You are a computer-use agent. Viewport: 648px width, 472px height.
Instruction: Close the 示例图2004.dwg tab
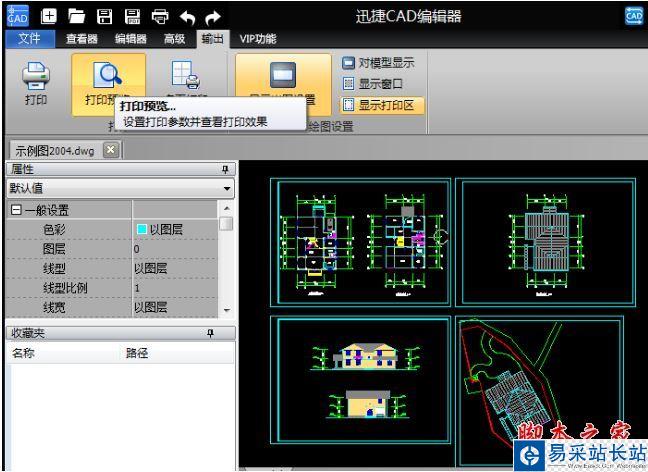(x=111, y=150)
